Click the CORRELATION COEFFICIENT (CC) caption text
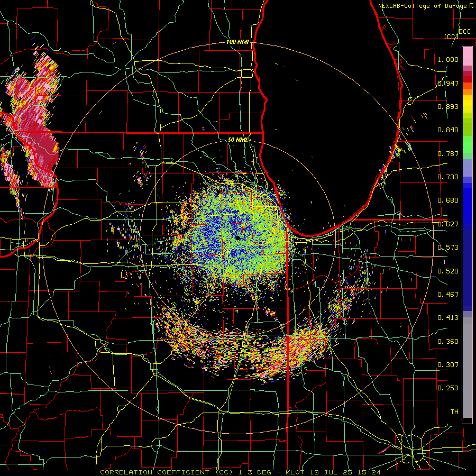Image resolution: width=476 pixels, height=476 pixels. point(167,472)
